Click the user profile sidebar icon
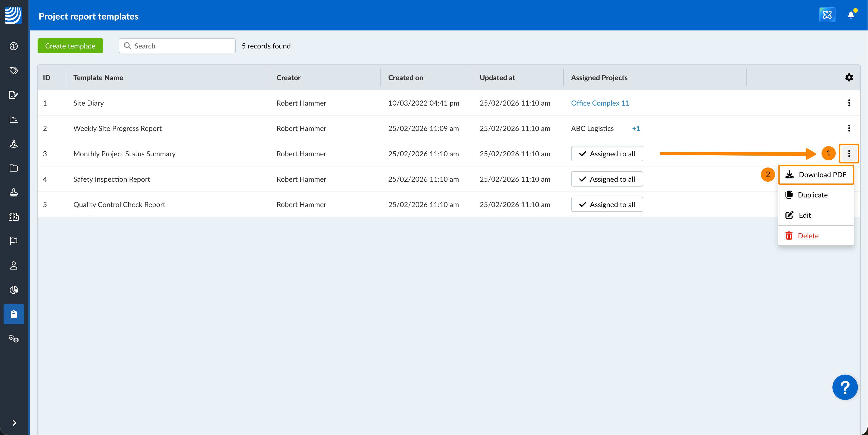 point(14,266)
